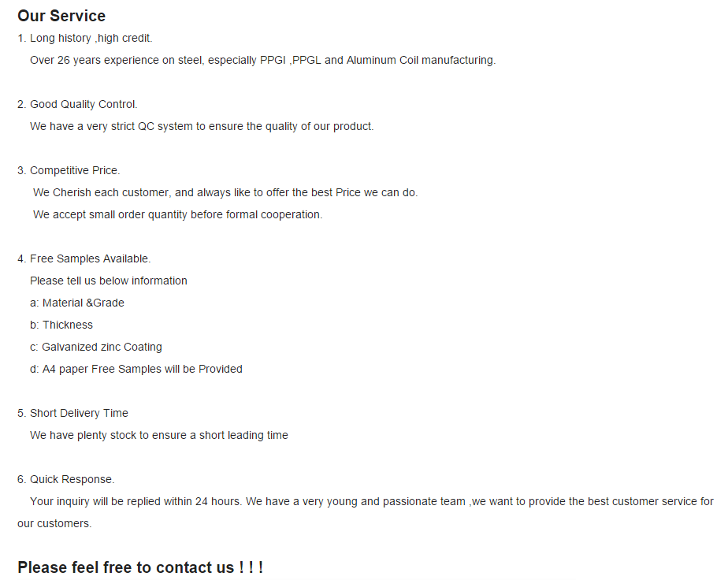Click the strict QC system sentence

click(202, 126)
